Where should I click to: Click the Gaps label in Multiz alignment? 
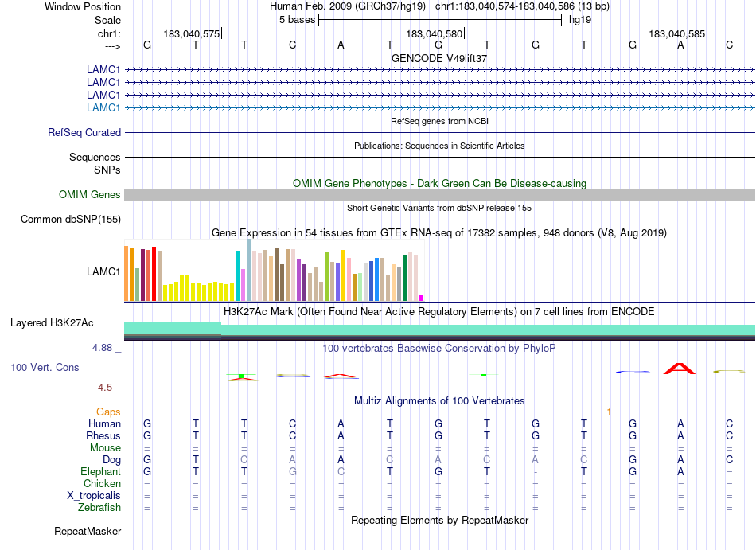click(x=108, y=412)
